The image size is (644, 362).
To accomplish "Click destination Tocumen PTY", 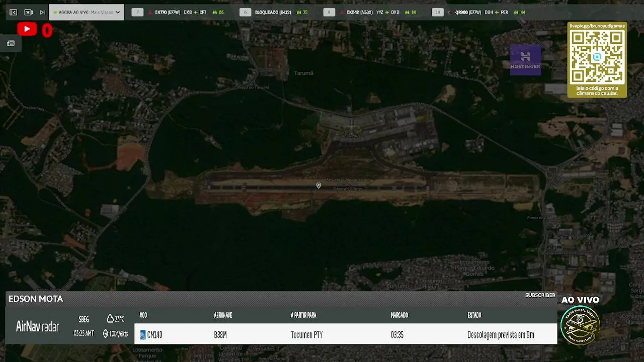I will click(x=307, y=335).
